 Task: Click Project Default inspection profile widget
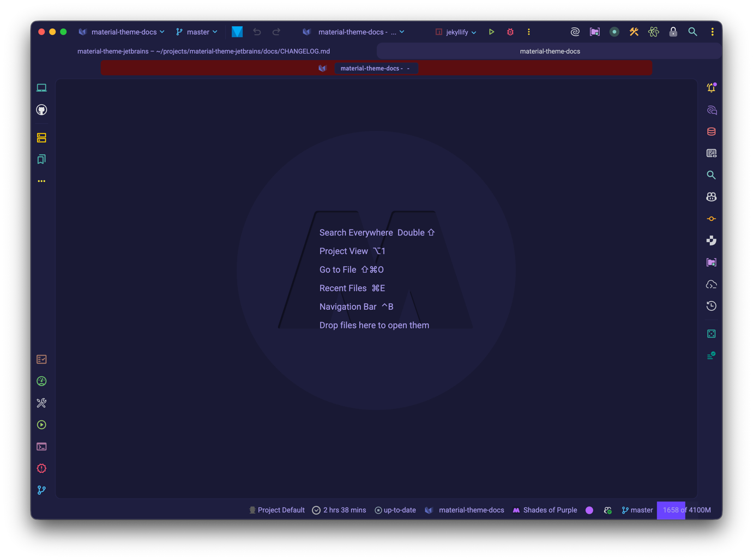(276, 510)
